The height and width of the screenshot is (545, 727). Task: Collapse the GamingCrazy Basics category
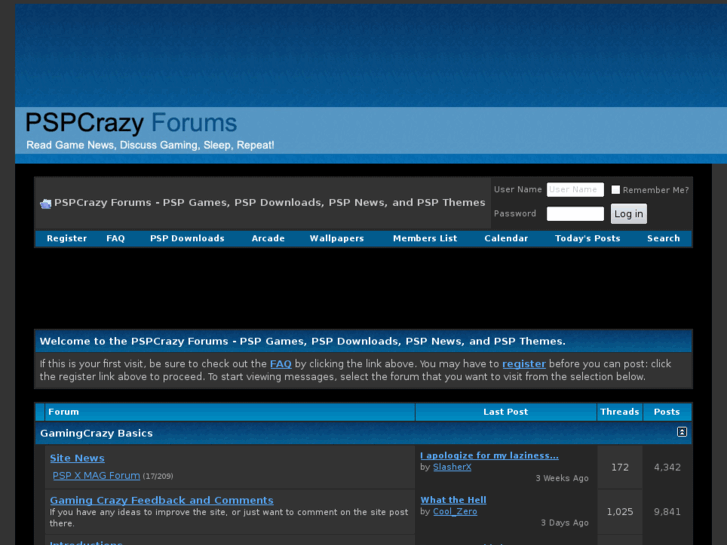681,432
